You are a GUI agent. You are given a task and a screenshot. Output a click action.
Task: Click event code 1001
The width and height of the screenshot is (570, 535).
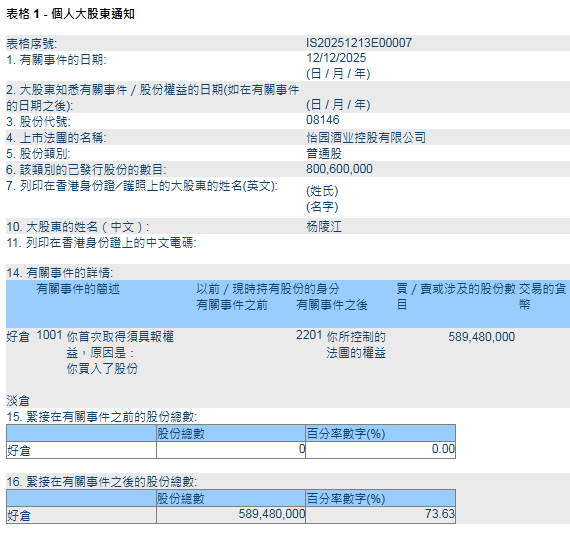click(x=49, y=335)
